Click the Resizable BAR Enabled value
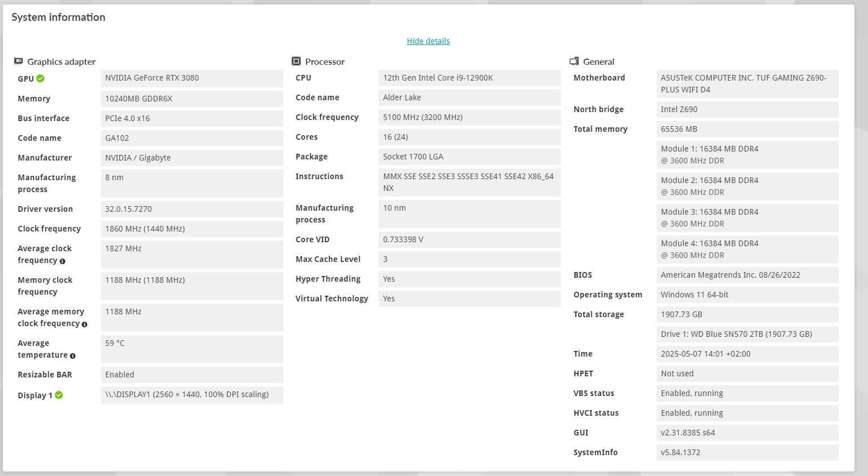868x476 pixels. (192, 375)
